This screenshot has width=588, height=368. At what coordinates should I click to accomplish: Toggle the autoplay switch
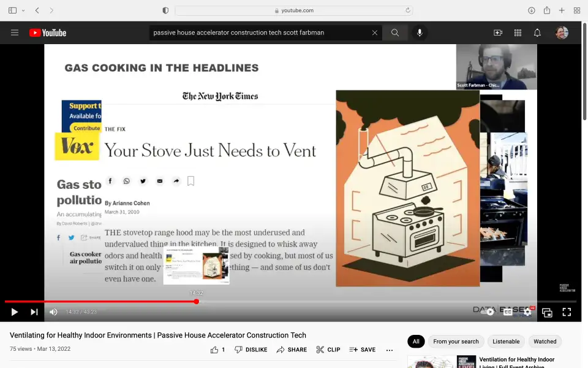pyautogui.click(x=488, y=312)
